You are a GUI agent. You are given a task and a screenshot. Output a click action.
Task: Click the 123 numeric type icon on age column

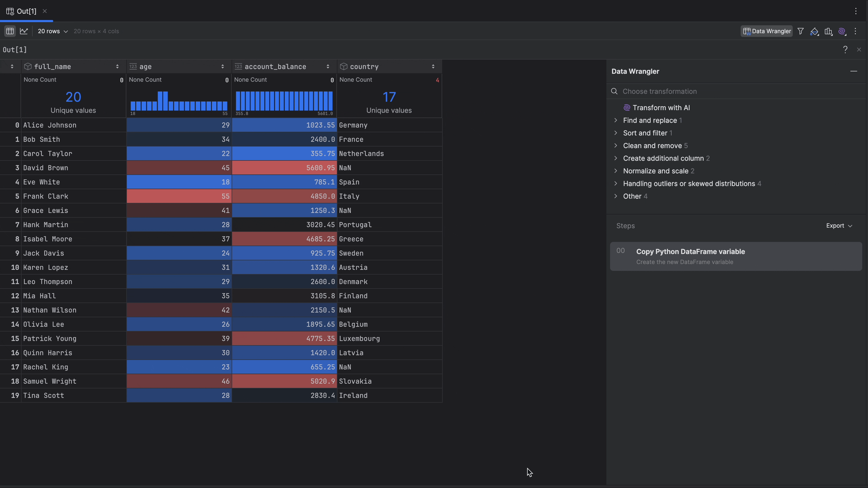tap(133, 66)
